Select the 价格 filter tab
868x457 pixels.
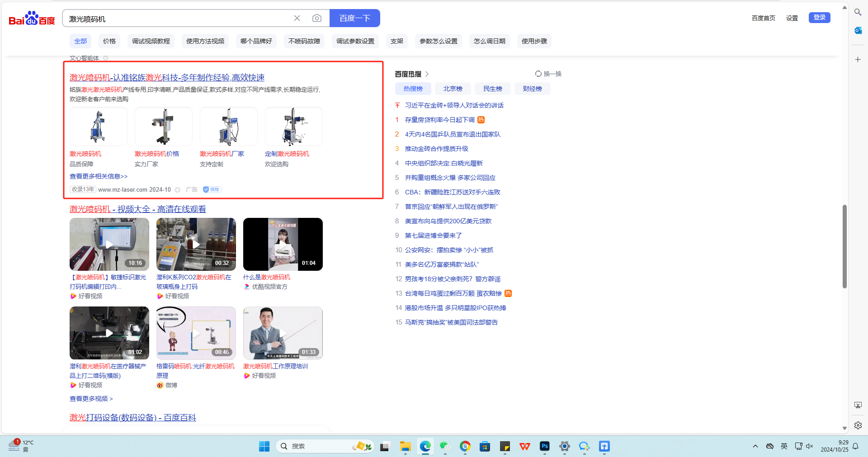tap(109, 41)
